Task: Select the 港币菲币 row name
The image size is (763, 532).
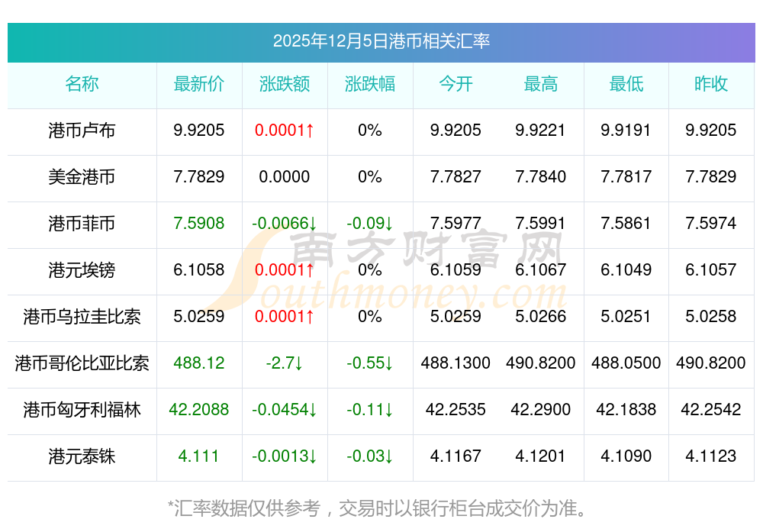Action: tap(82, 224)
